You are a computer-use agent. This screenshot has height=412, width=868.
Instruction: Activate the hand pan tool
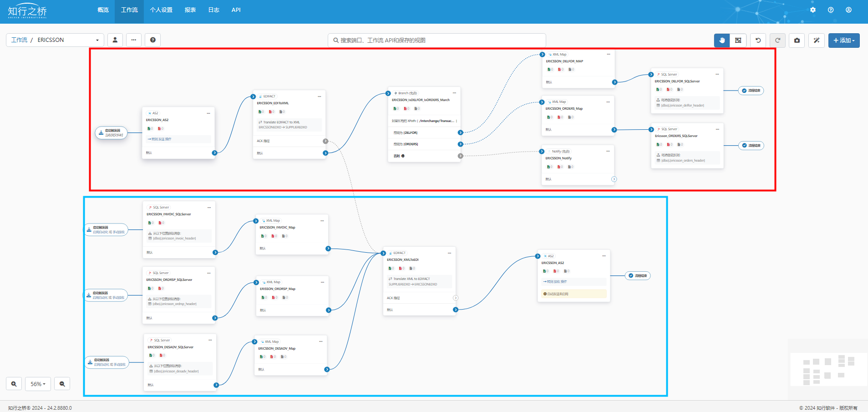[x=722, y=41]
